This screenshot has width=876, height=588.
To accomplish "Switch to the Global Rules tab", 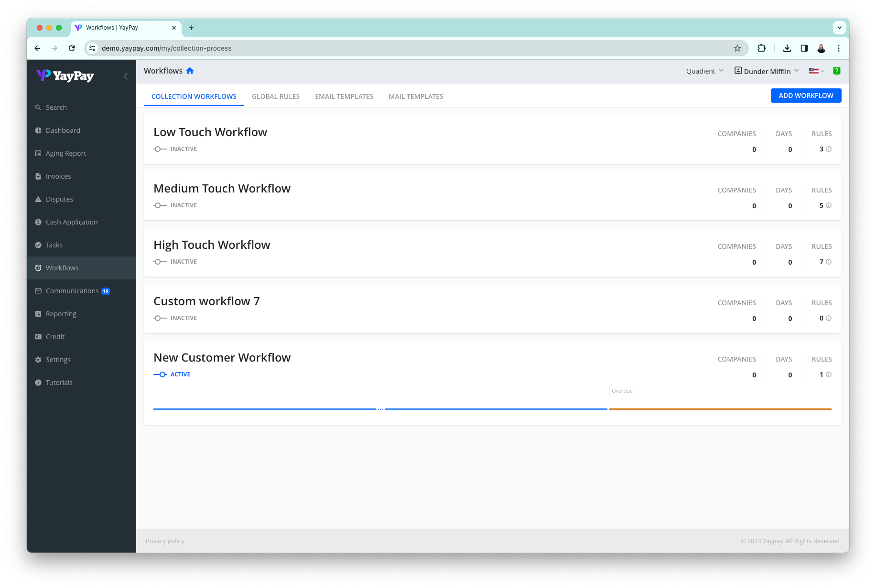I will (x=276, y=96).
